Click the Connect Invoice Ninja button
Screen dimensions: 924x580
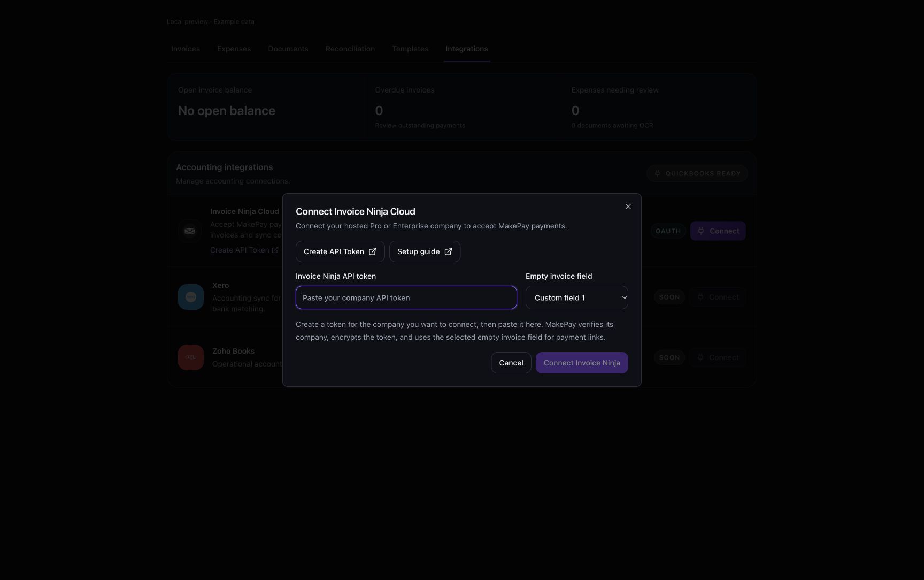pos(582,363)
